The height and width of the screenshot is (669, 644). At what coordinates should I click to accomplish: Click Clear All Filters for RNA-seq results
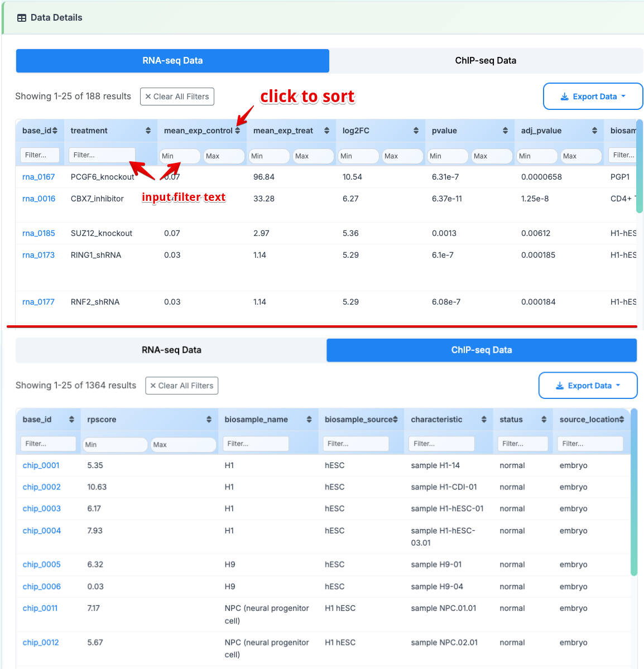tap(177, 96)
